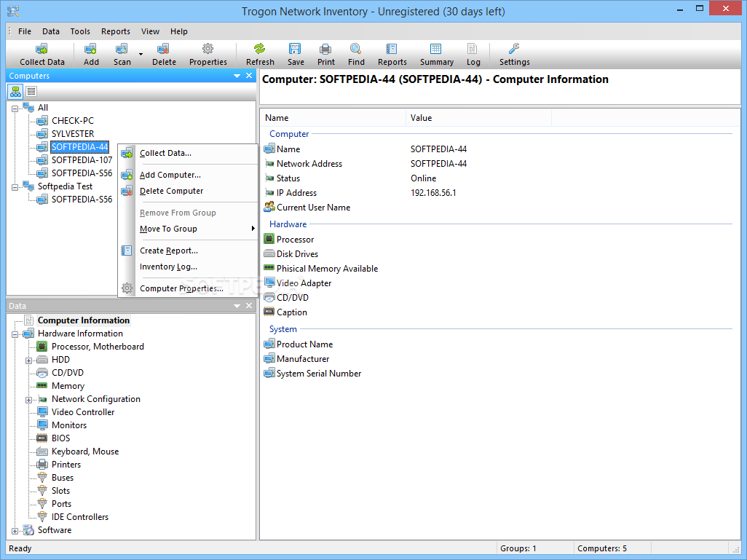Select Video Controller in Data tree
Screen dimensions: 747x560
[84, 412]
